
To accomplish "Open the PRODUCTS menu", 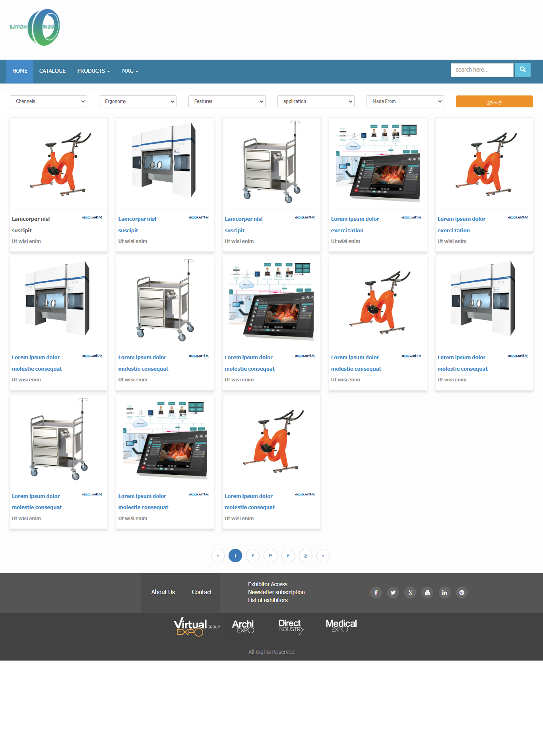I will (93, 71).
